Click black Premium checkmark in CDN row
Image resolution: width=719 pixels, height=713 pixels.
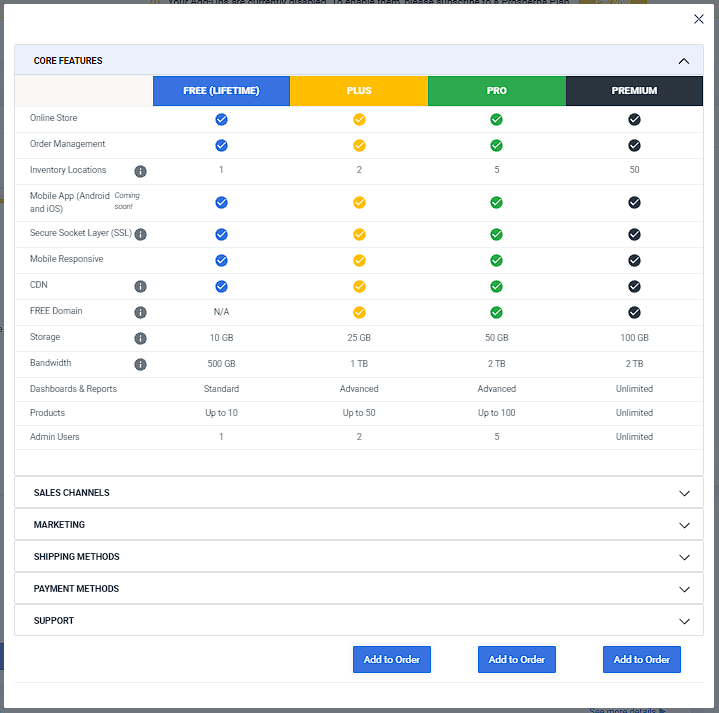634,287
